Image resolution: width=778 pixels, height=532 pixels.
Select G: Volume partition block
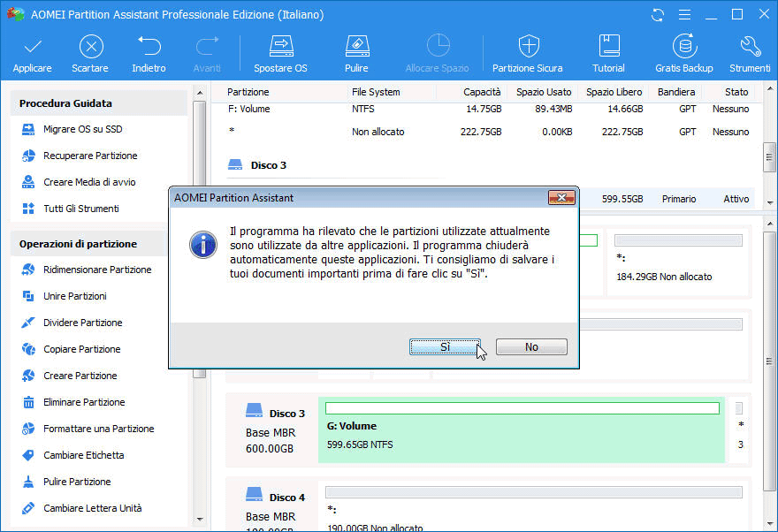(522, 429)
